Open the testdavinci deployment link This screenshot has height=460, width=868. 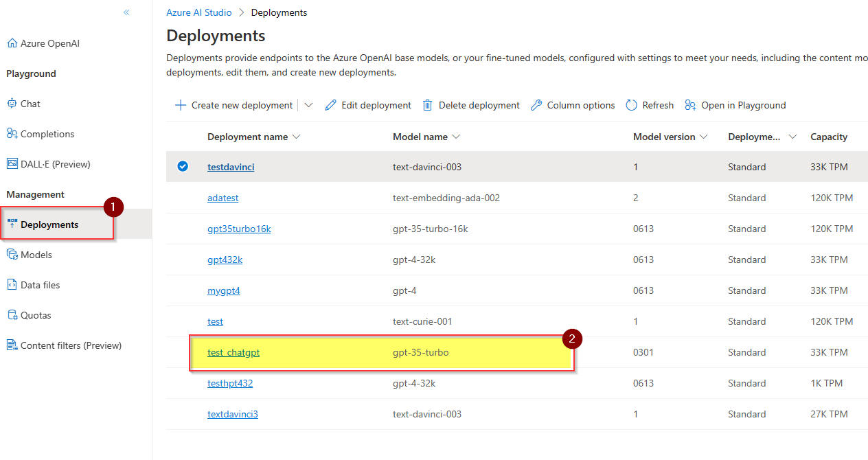coord(231,167)
